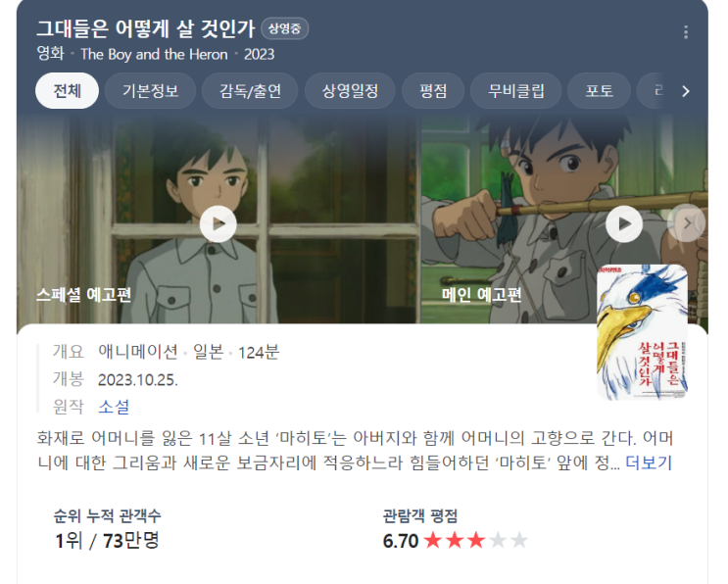Click the 소설 original work link
This screenshot has height=584, width=728.
tap(114, 407)
